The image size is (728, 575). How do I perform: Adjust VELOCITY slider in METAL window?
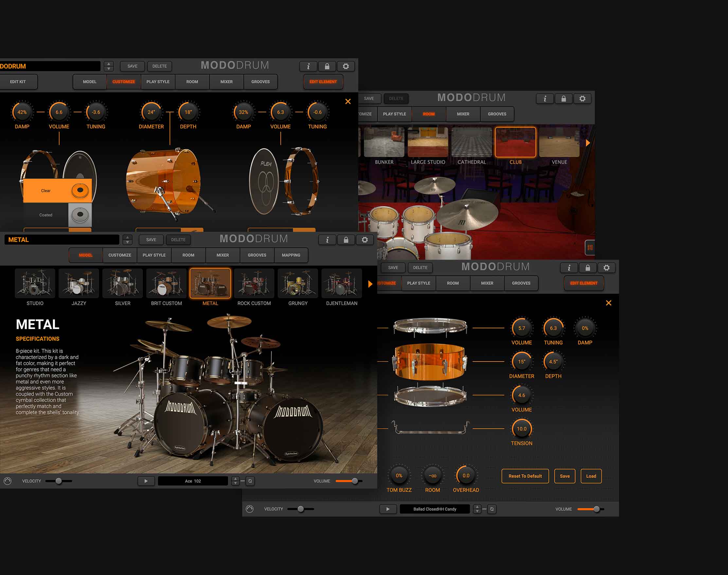(x=59, y=481)
